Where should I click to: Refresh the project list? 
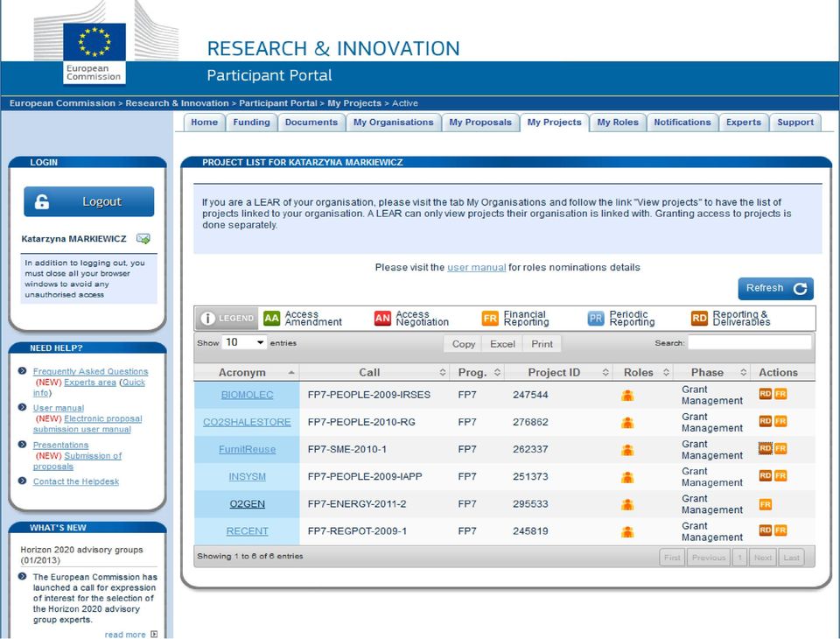click(776, 288)
